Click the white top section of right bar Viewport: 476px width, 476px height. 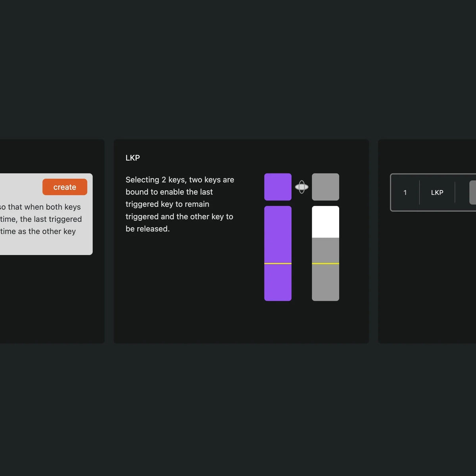pyautogui.click(x=325, y=221)
